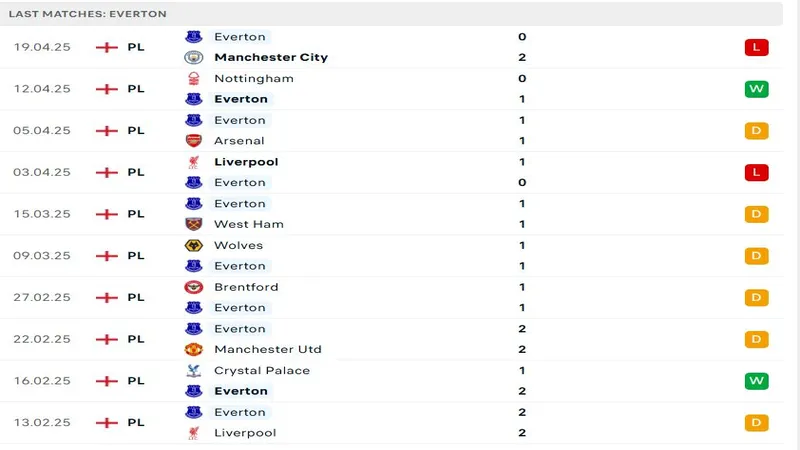This screenshot has width=800, height=450.
Task: Click the Manchester City club crest
Action: (194, 57)
